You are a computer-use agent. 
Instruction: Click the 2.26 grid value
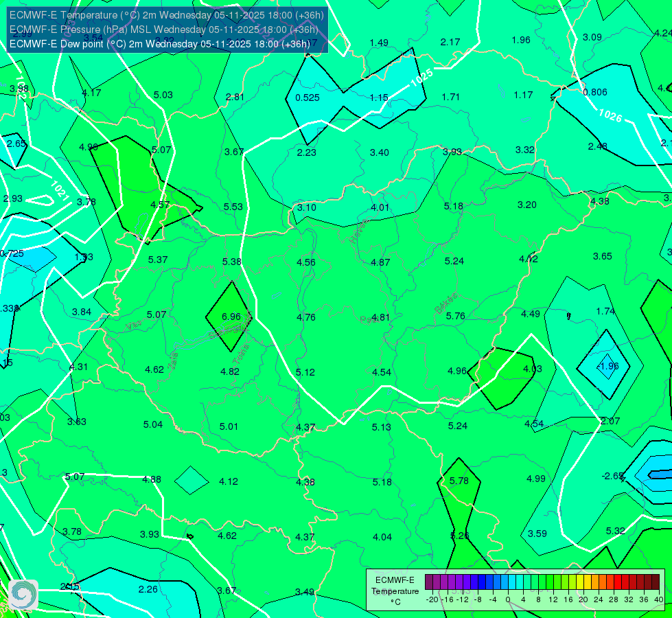point(148,589)
